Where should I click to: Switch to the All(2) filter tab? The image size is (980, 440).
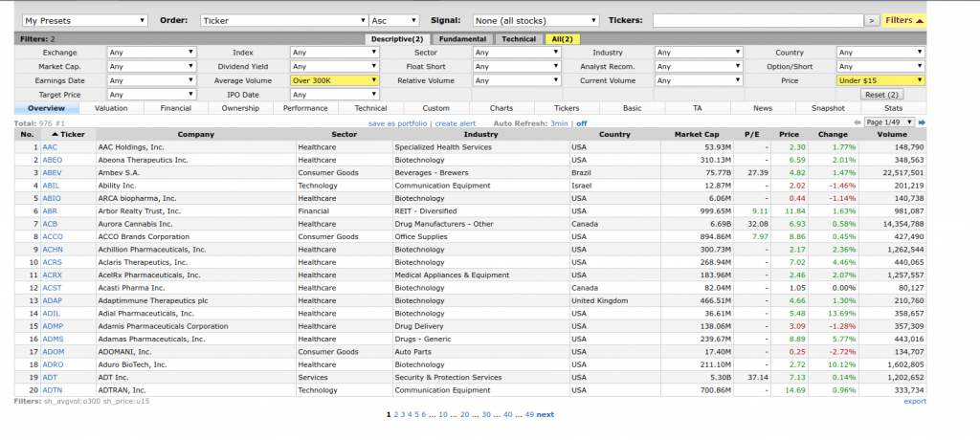pyautogui.click(x=563, y=39)
